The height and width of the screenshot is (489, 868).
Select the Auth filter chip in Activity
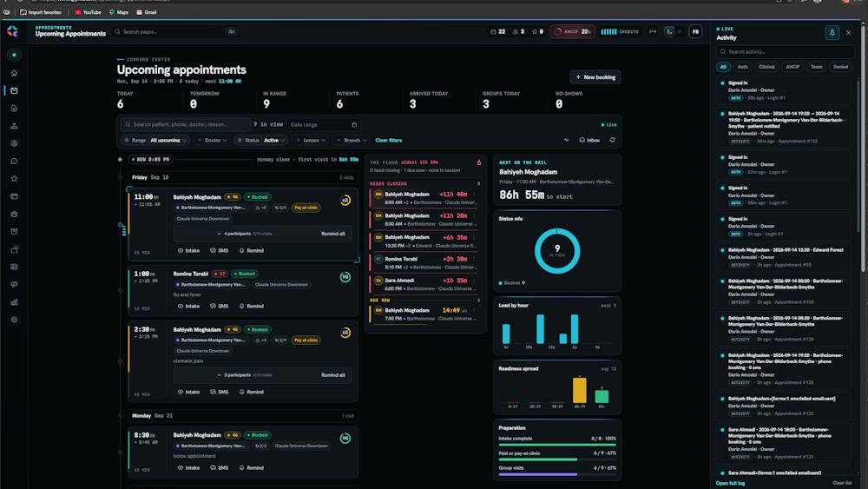tap(742, 67)
